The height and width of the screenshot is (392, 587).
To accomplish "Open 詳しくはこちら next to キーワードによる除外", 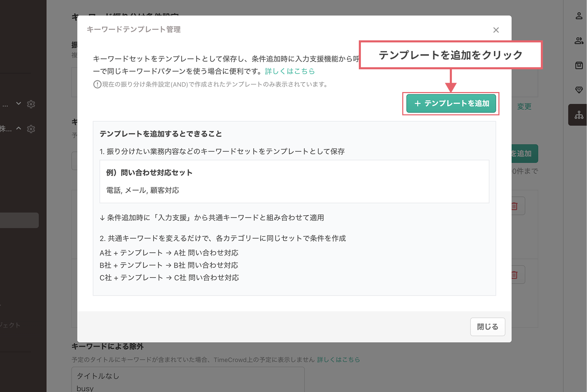I will click(x=338, y=360).
